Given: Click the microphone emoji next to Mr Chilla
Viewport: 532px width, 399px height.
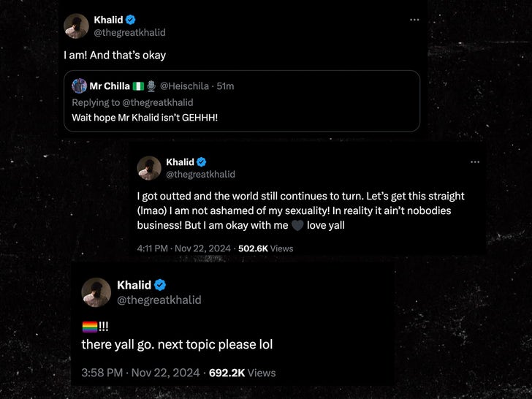Looking at the screenshot, I should 151,86.
